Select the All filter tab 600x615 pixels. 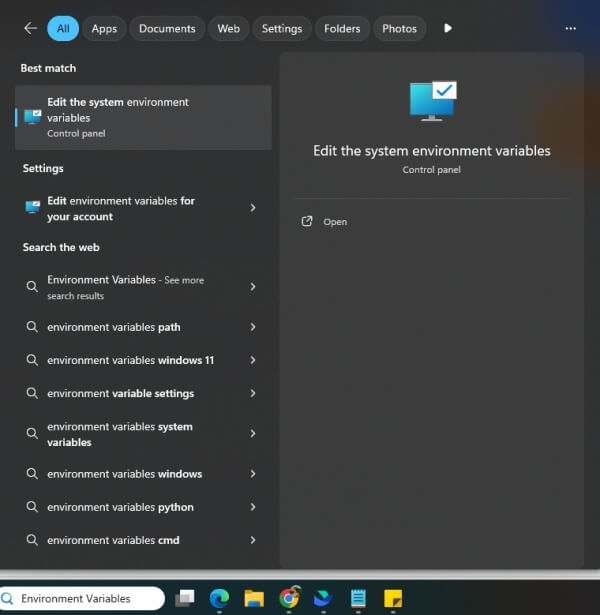[63, 28]
